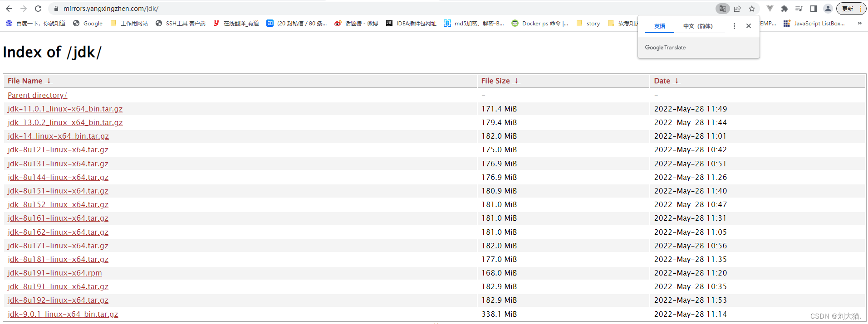The image size is (868, 324).
Task: Download jdk-8u121-linux-x64.tar.gz
Action: pyautogui.click(x=58, y=150)
